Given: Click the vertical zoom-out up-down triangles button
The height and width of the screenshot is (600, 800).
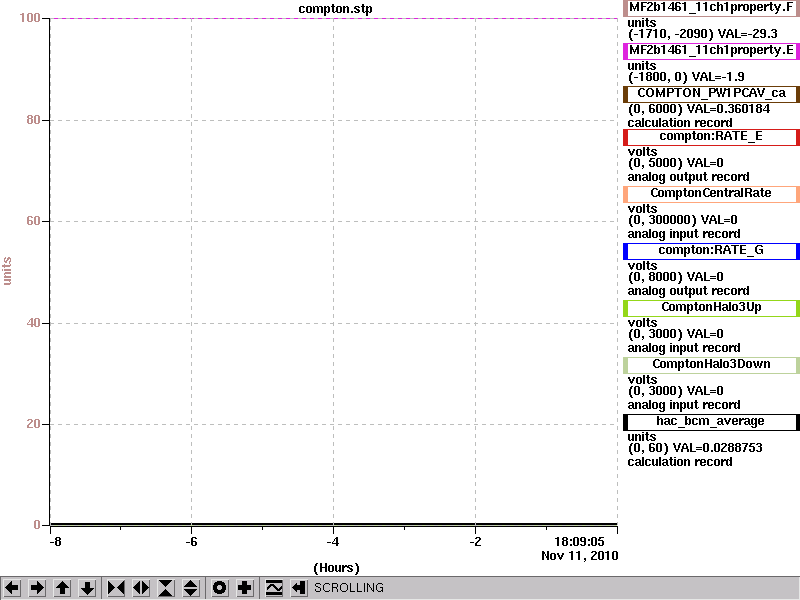Looking at the screenshot, I should [191, 588].
